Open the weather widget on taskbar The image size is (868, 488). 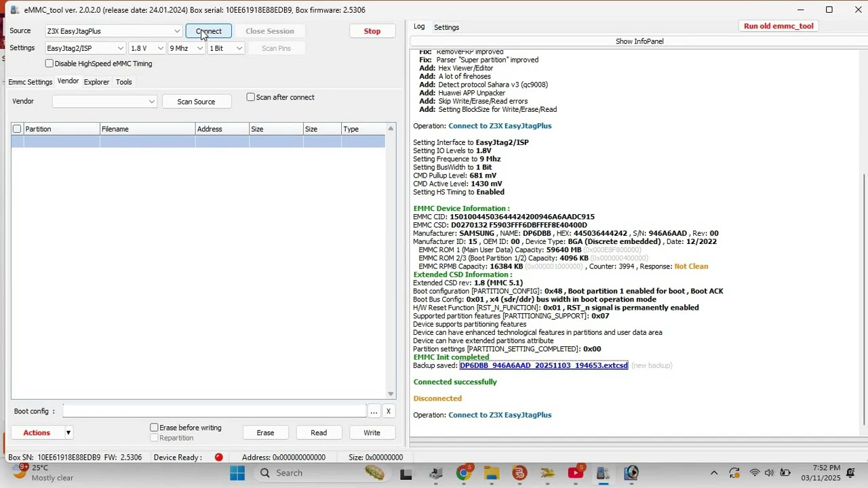[43, 472]
